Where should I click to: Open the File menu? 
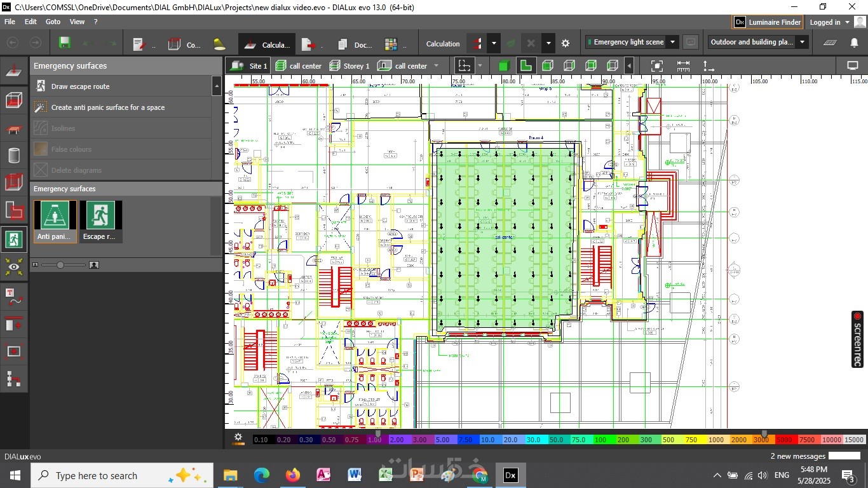coord(10,22)
